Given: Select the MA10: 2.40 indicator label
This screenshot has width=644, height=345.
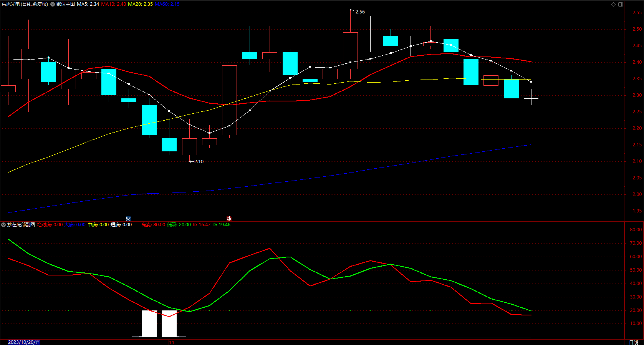Looking at the screenshot, I should (113, 4).
